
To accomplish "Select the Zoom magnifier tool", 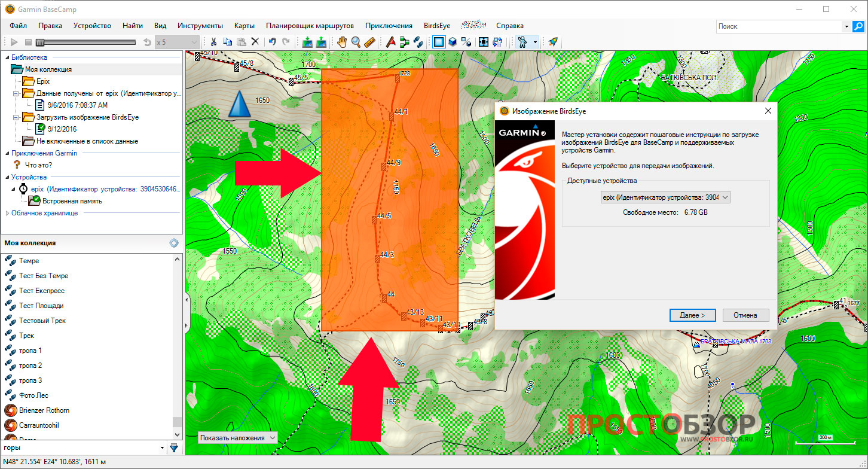I will point(356,42).
